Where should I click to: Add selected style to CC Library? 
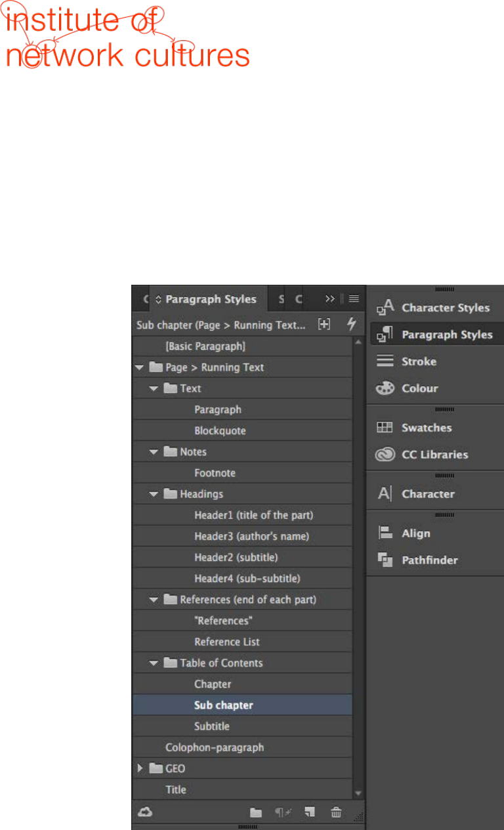click(x=144, y=812)
